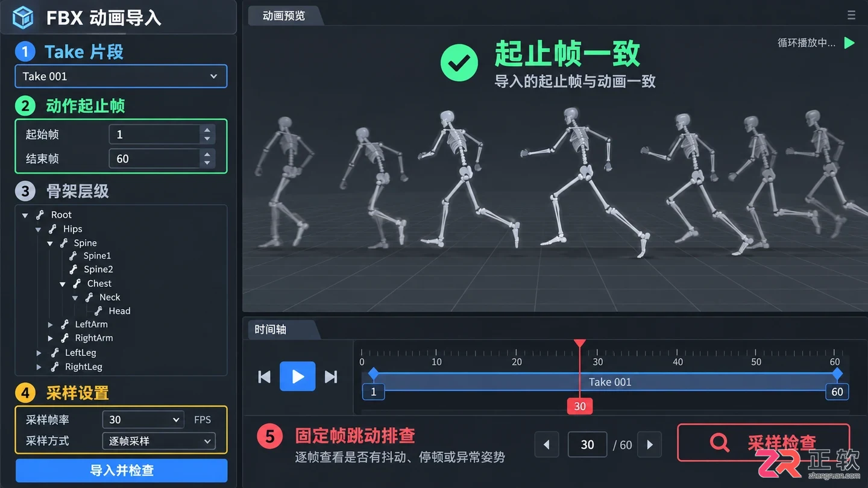Click the red playhead marker at frame 30
This screenshot has height=488, width=868.
(580, 406)
